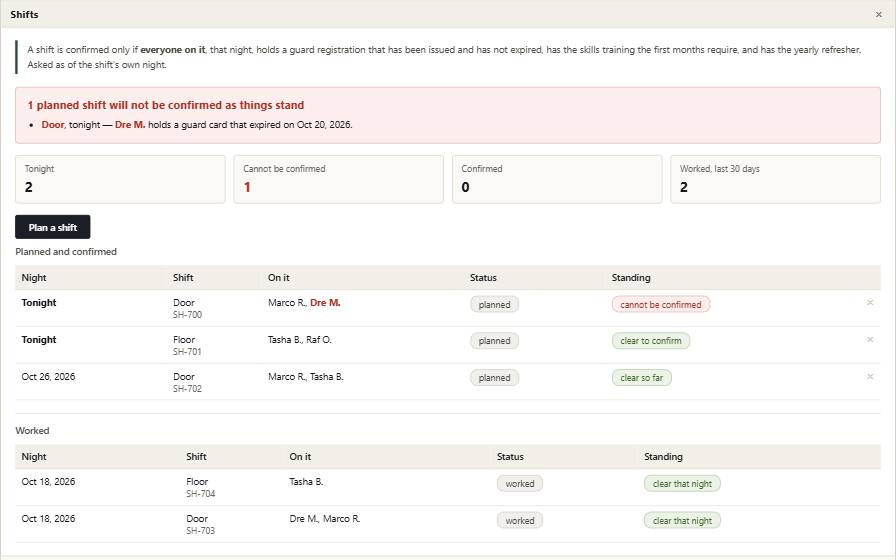This screenshot has width=896, height=560.
Task: Click the alert heading about unconfirmed shift
Action: click(166, 105)
